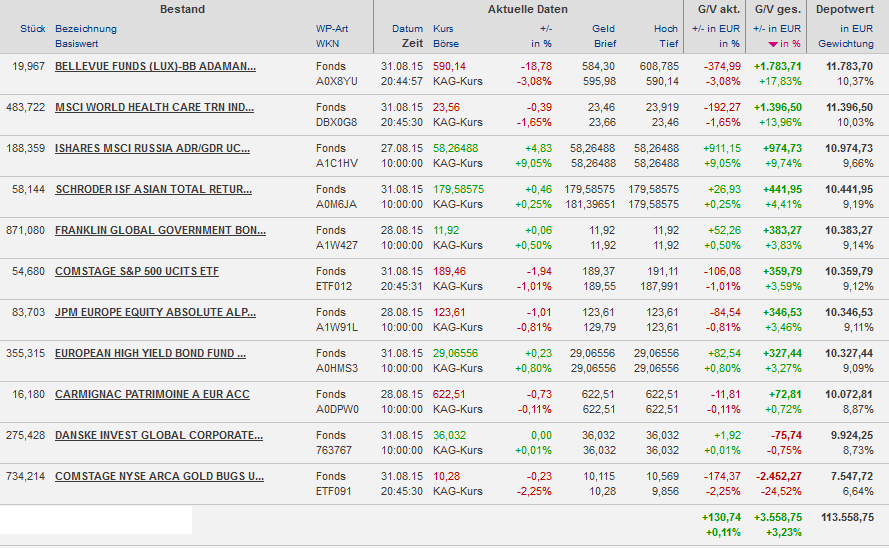Image resolution: width=889 pixels, height=548 pixels.
Task: Open COMSTAGE S&P 500 UCITS ETF link
Action: (137, 271)
